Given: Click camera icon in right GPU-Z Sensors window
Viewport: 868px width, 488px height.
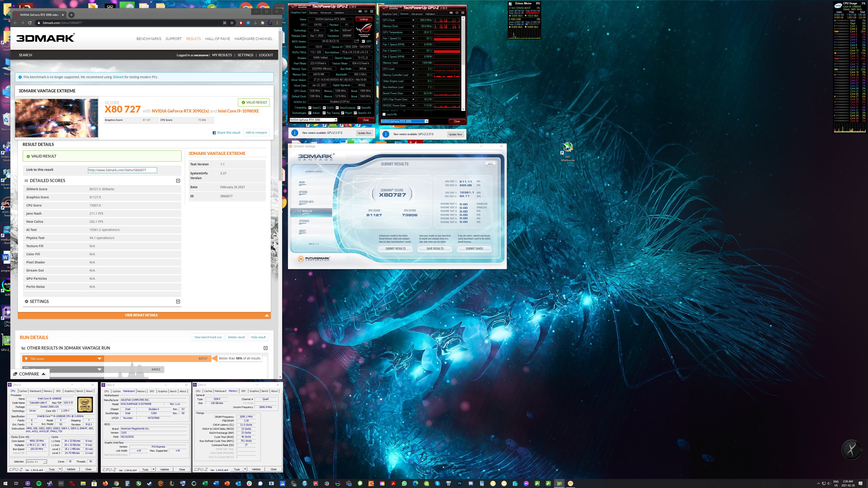Looking at the screenshot, I should [x=451, y=12].
